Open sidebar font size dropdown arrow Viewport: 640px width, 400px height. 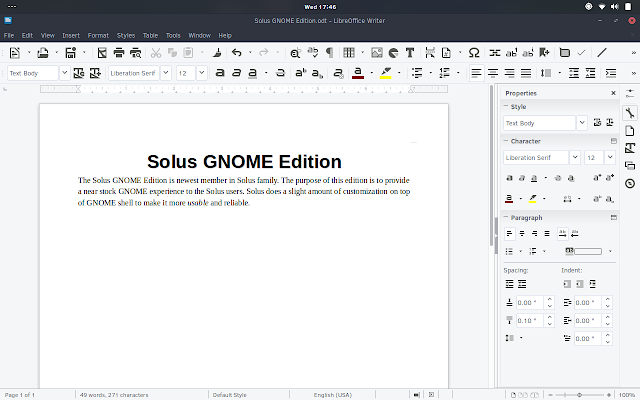coord(610,157)
